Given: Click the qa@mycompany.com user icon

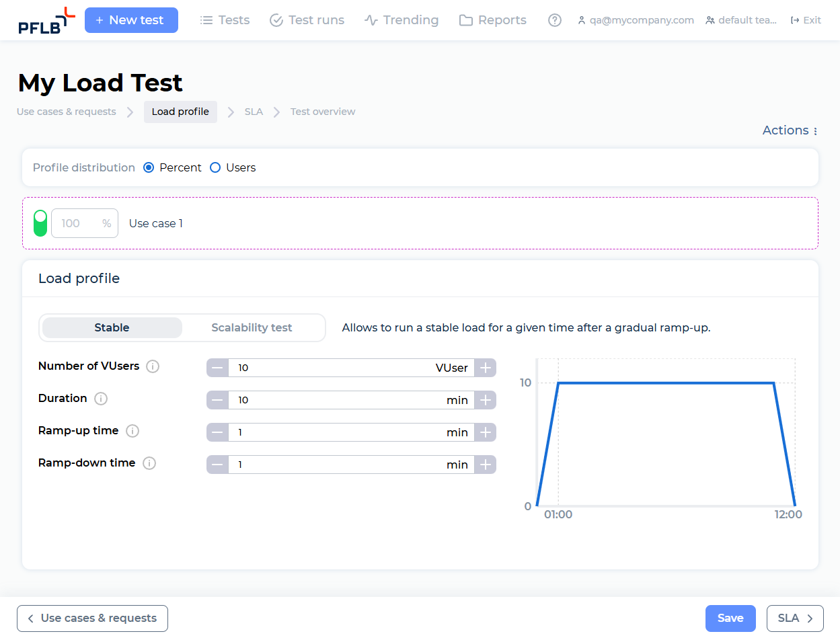Looking at the screenshot, I should [x=581, y=20].
